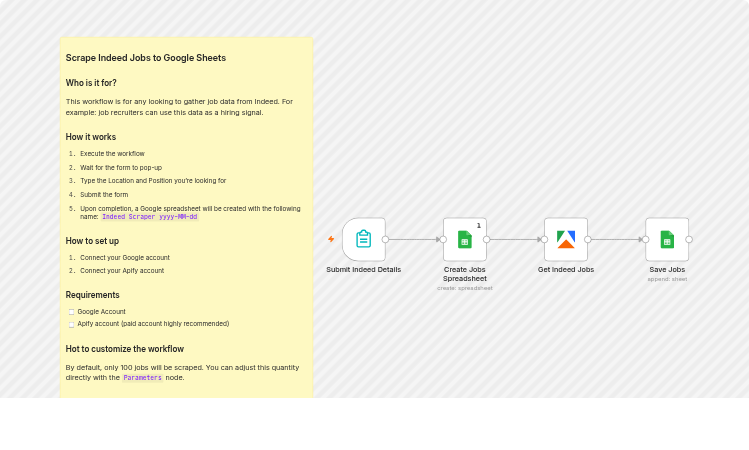Image resolution: width=749 pixels, height=450 pixels.
Task: Click output connector of Create Jobs Spreadsheet
Action: [x=486, y=239]
